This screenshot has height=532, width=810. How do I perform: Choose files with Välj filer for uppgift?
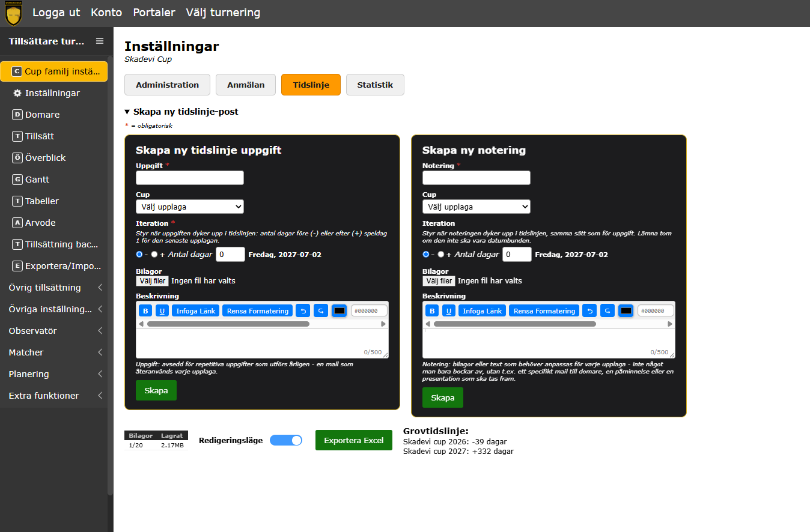pos(152,281)
